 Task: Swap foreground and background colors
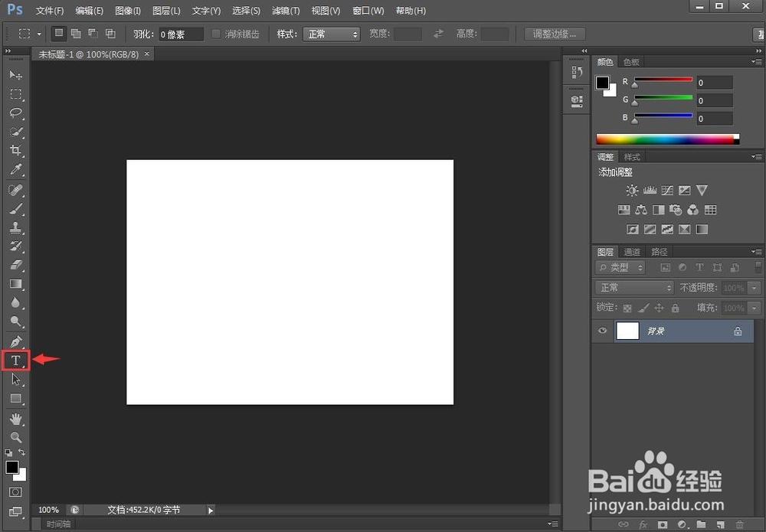pyautogui.click(x=21, y=452)
